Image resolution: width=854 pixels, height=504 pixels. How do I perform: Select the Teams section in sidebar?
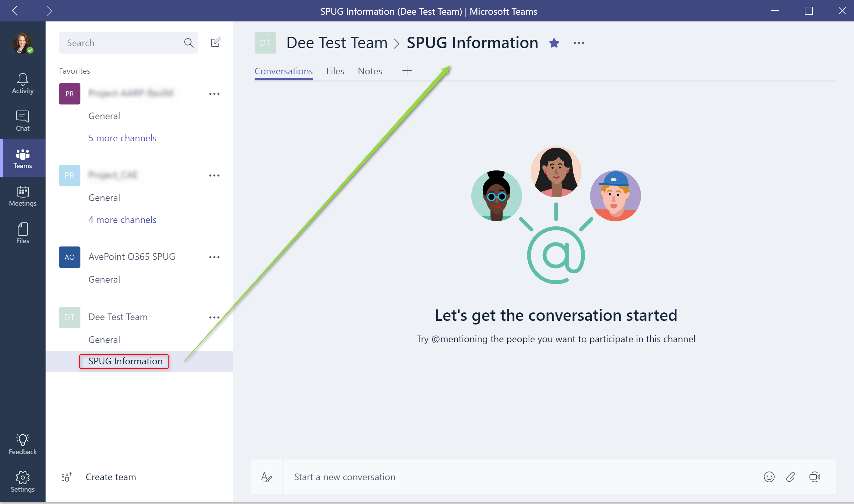pos(22,158)
